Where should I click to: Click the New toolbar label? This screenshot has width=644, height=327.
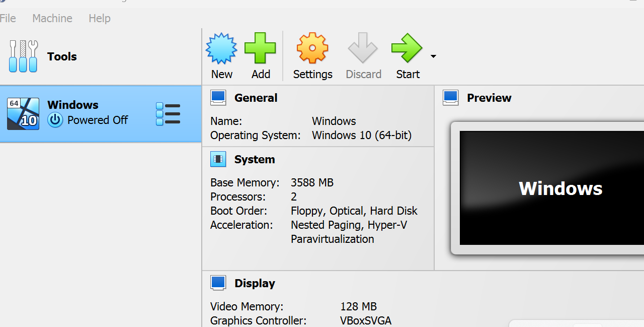coord(221,74)
